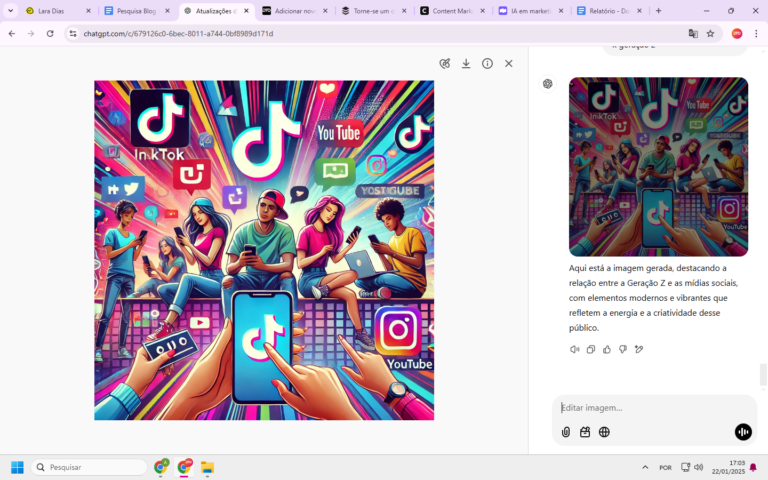Open the tab search dropdown arrow
The height and width of the screenshot is (480, 768).
(x=10, y=11)
